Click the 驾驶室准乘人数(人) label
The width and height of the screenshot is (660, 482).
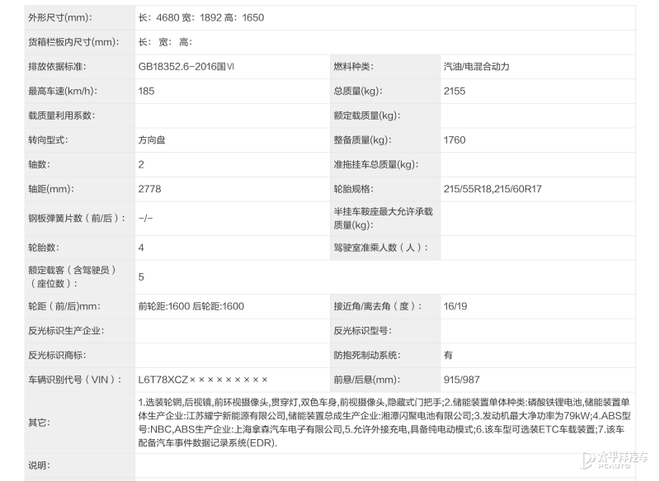tap(381, 248)
